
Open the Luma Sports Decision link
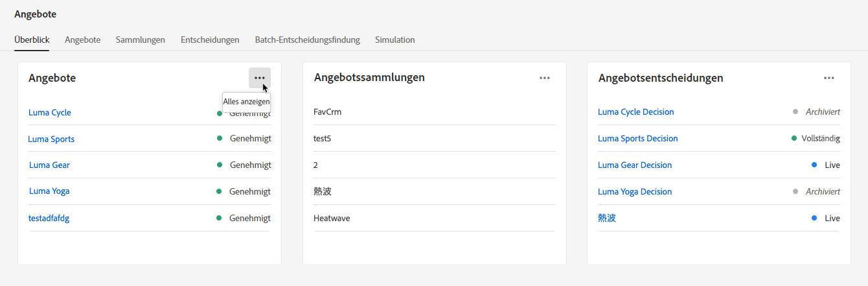(638, 138)
